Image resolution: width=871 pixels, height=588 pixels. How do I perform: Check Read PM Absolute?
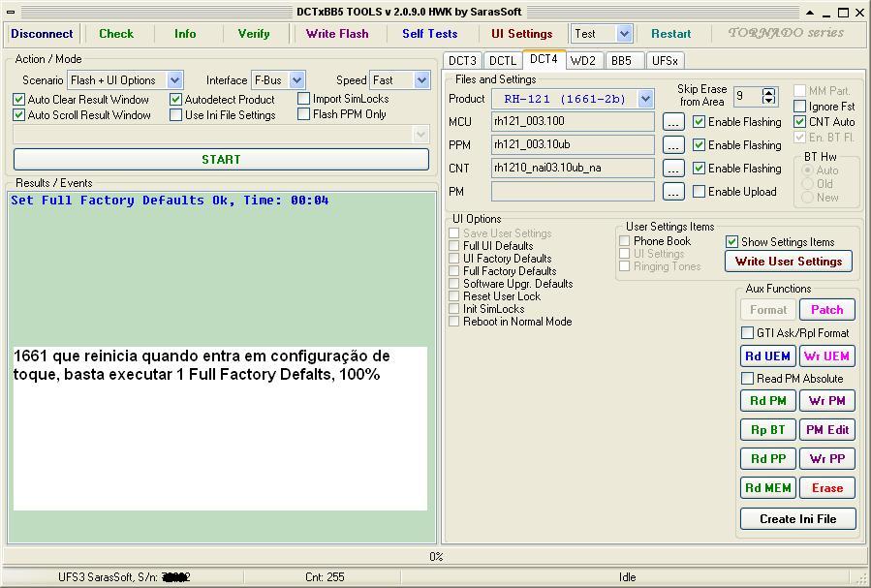(x=748, y=378)
